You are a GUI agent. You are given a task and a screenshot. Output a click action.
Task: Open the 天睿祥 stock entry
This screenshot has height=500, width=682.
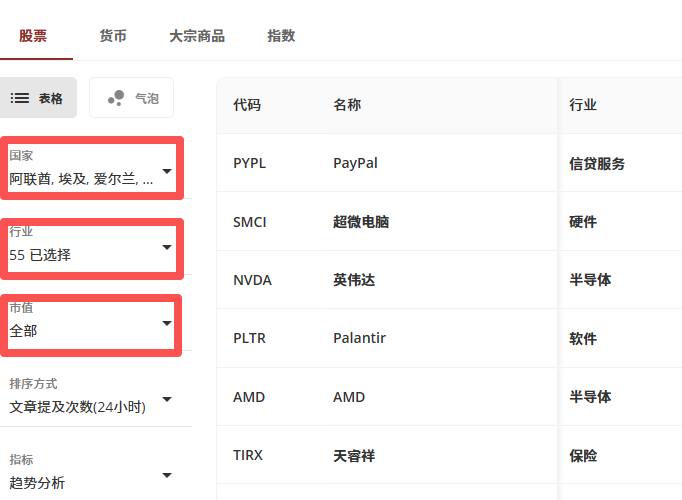pyautogui.click(x=354, y=455)
